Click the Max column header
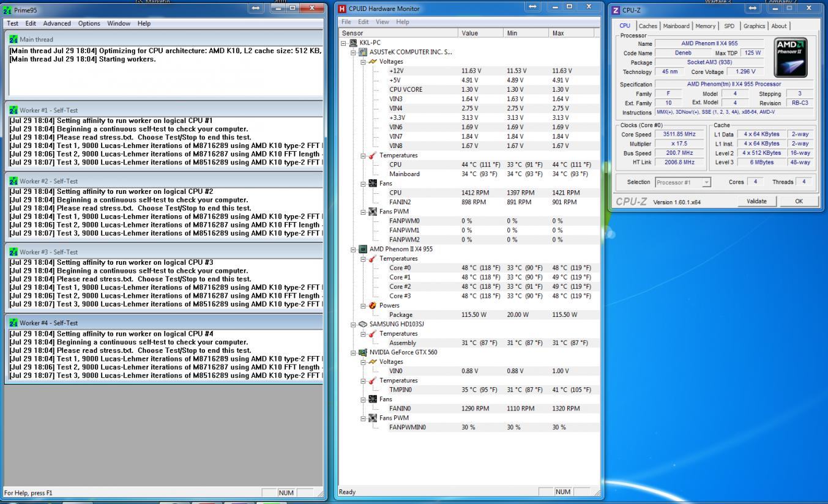 [x=572, y=33]
